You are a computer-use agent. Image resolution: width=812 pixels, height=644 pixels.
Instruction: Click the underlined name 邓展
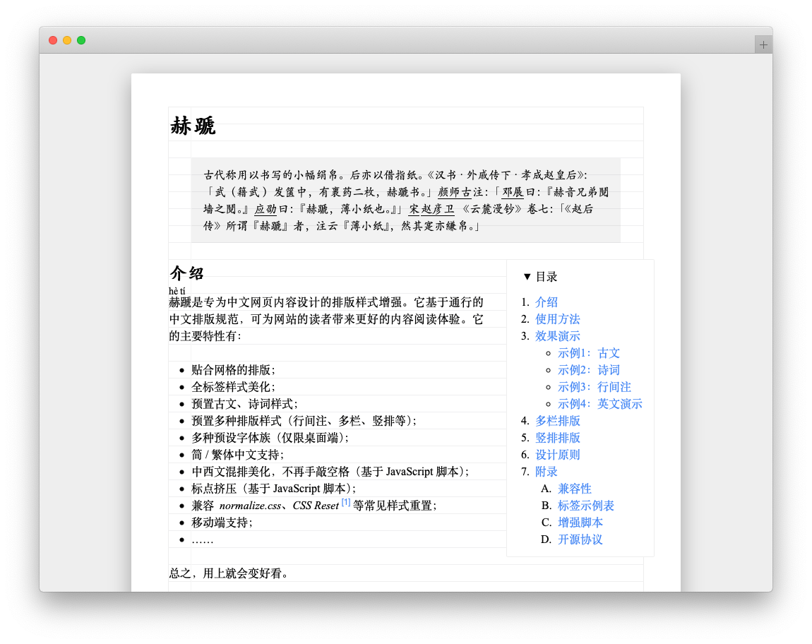pyautogui.click(x=513, y=192)
